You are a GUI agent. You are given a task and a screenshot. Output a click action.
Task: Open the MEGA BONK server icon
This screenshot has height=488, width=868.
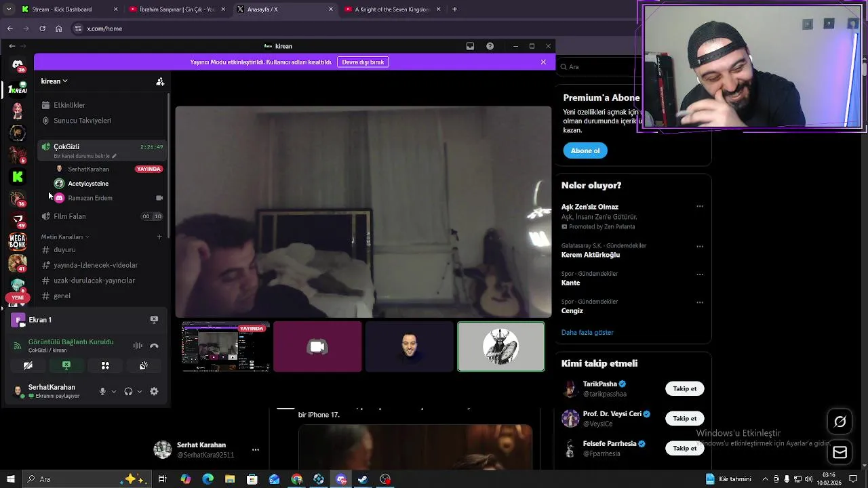click(x=18, y=241)
